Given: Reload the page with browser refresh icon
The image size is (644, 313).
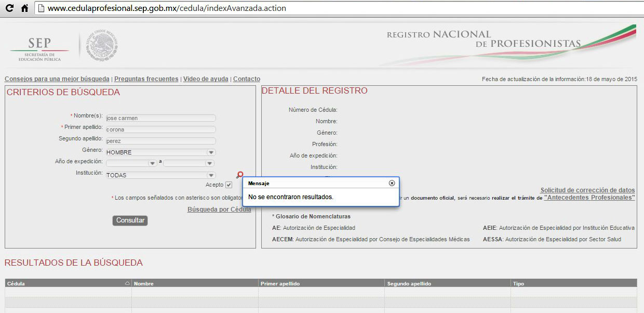Looking at the screenshot, I should 9,8.
